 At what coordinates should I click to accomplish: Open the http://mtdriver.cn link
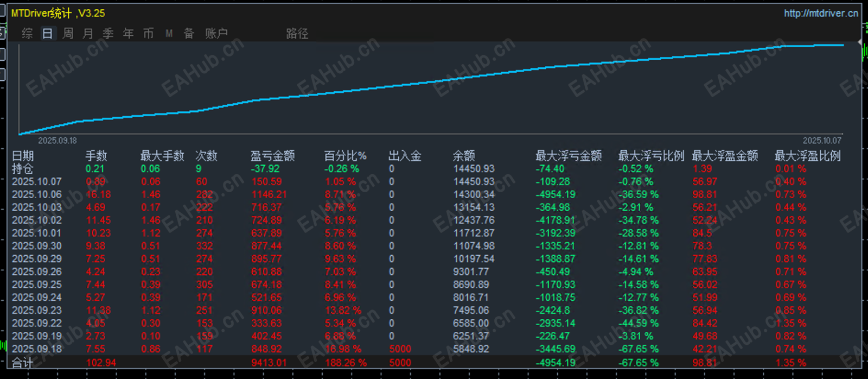pyautogui.click(x=821, y=13)
